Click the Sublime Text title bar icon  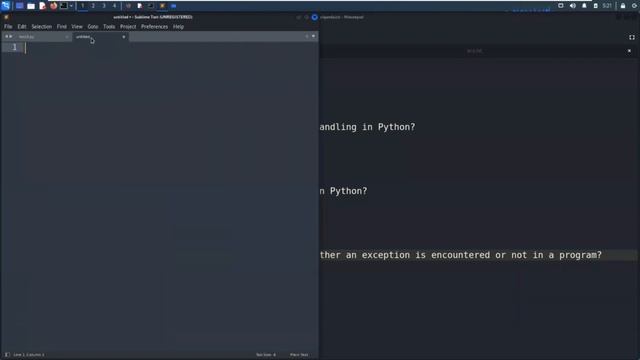(6, 17)
